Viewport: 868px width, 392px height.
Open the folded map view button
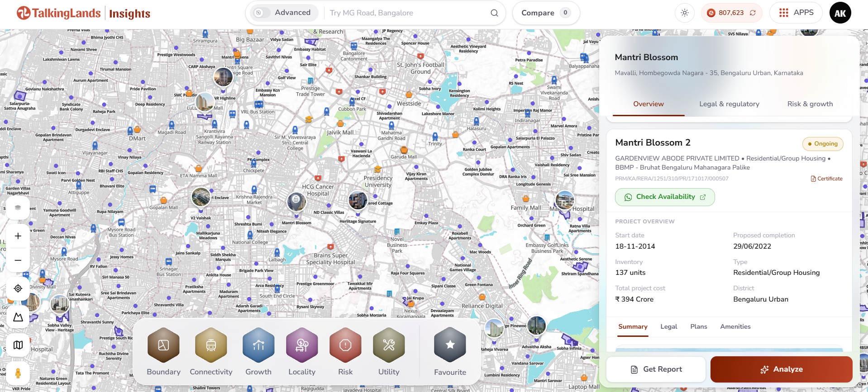18,345
